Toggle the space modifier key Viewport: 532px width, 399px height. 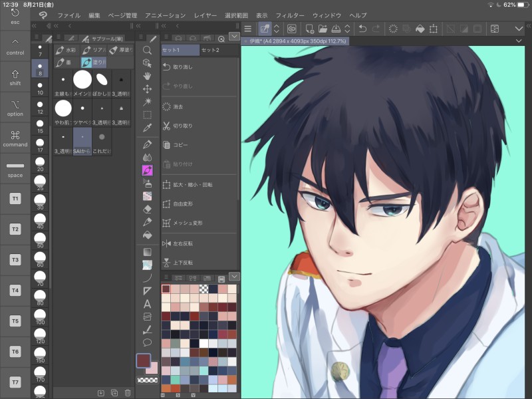(x=15, y=170)
